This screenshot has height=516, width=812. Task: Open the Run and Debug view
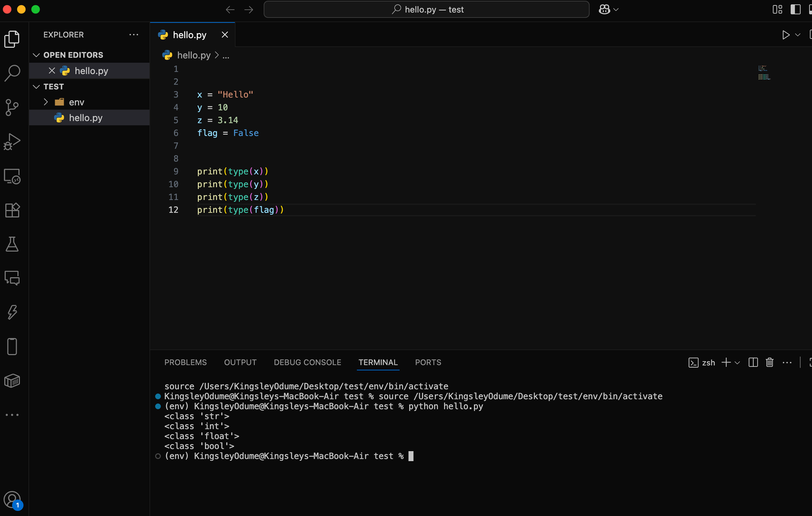point(12,142)
